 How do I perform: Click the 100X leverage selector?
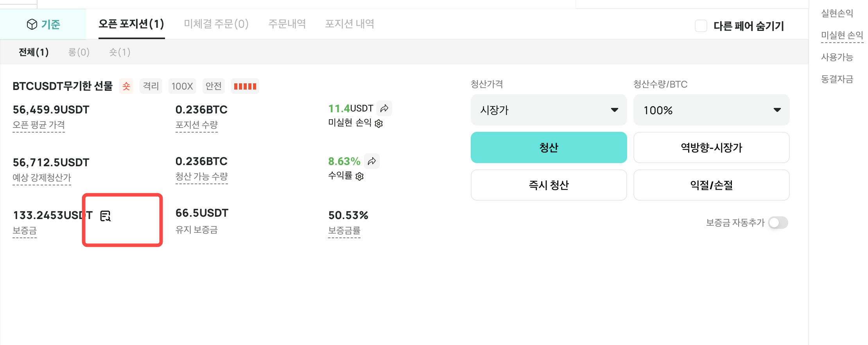(182, 86)
